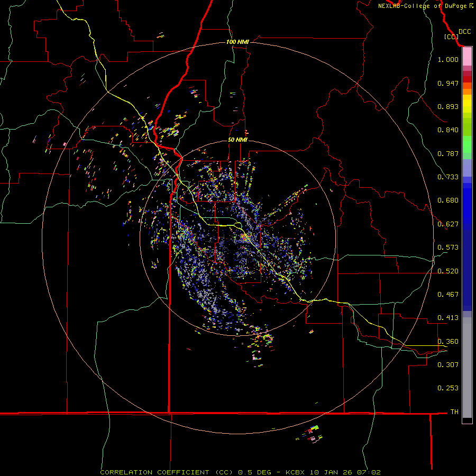Click the 10 JAN 26 date text
476x476 pixels.
click(331, 472)
